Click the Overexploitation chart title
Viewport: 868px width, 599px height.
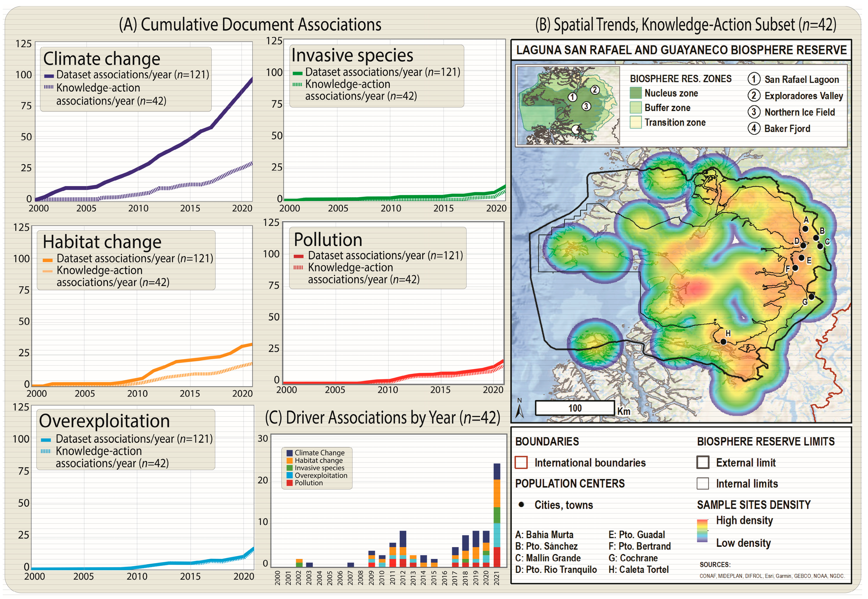tap(104, 421)
